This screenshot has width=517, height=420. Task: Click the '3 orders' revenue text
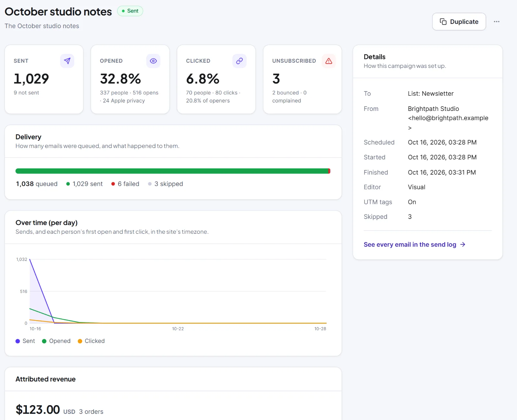tap(91, 412)
